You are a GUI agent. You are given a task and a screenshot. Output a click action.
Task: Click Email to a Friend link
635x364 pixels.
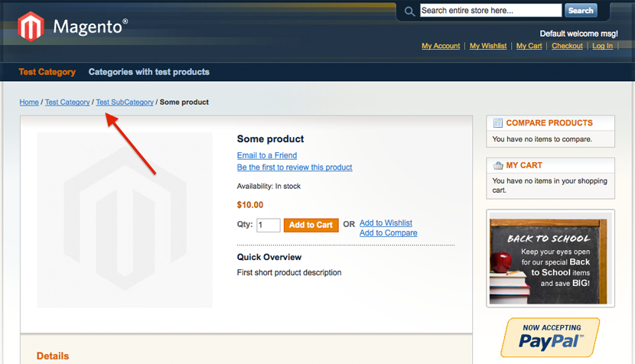click(267, 155)
